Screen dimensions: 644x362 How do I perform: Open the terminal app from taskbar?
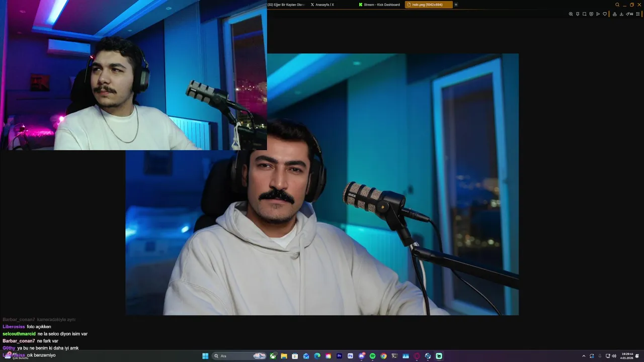(394, 356)
